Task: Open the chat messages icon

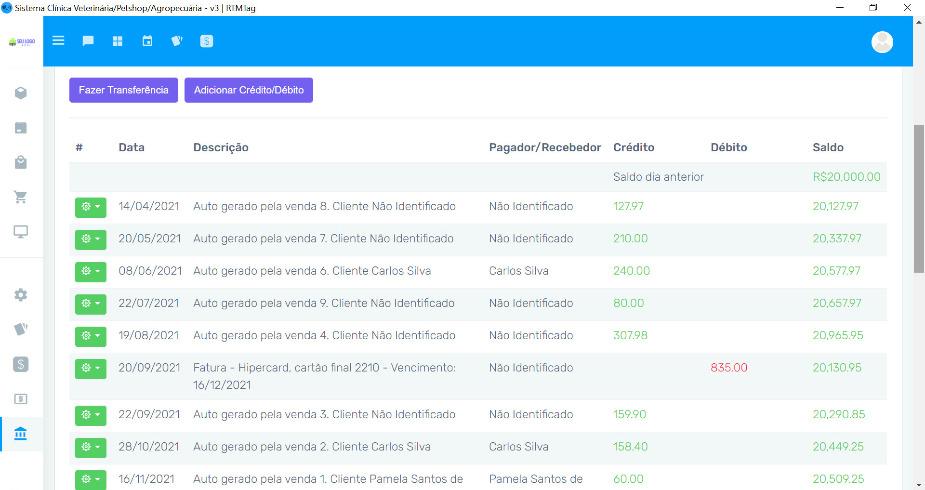Action: point(88,41)
